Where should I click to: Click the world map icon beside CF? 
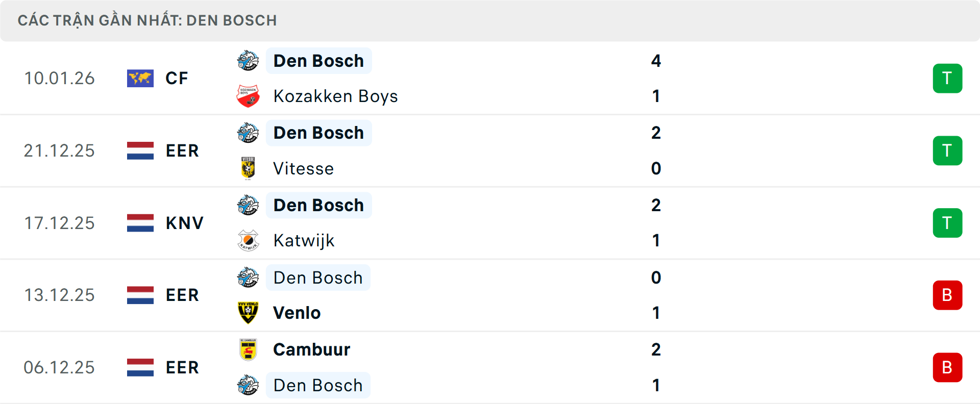tap(140, 78)
